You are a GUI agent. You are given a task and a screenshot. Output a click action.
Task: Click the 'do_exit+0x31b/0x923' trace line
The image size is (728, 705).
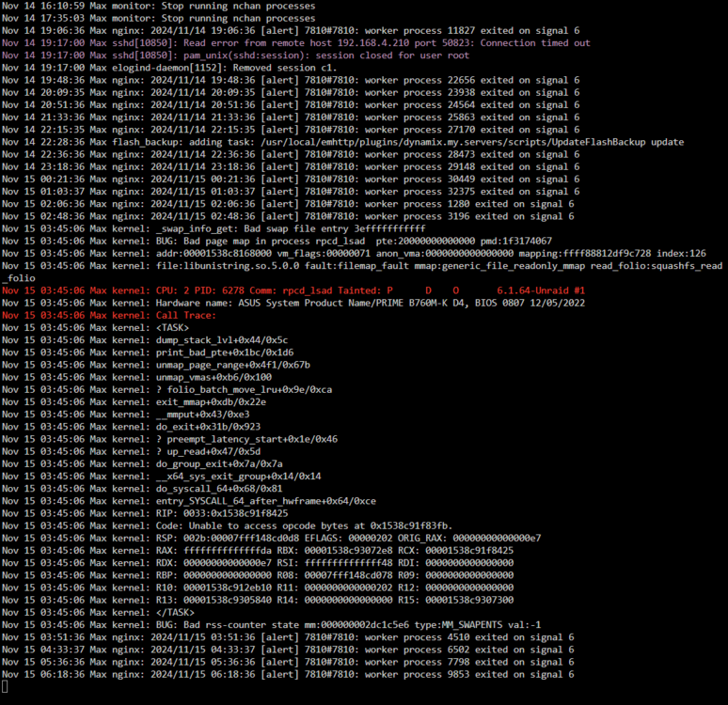131,427
